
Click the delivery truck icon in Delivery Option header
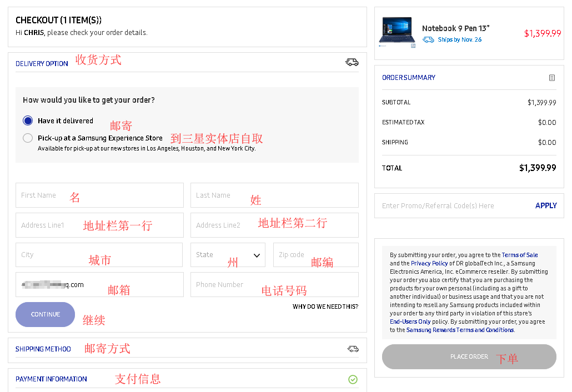(x=352, y=62)
